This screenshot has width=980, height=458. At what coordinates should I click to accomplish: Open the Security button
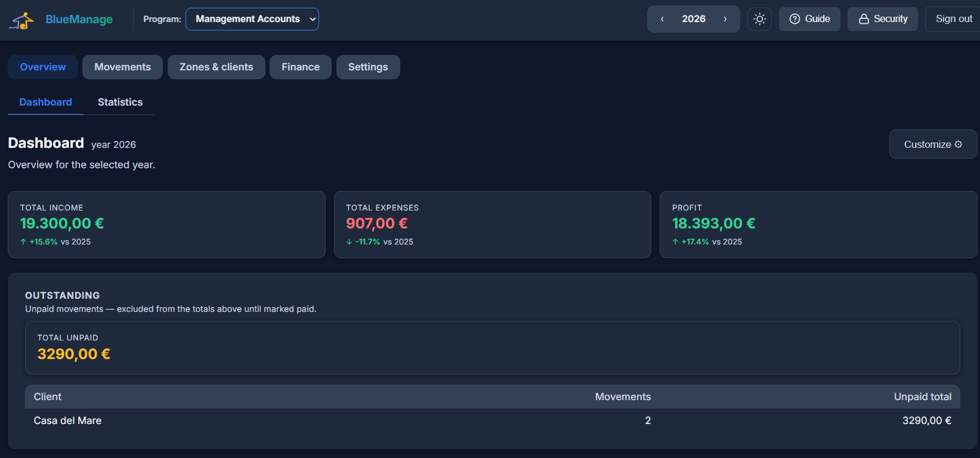click(883, 19)
